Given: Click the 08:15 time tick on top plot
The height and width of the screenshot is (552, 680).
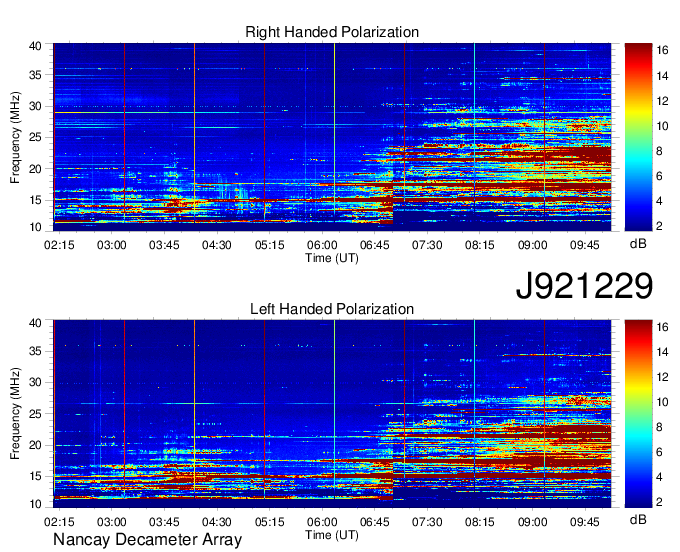Looking at the screenshot, I should click(480, 245).
